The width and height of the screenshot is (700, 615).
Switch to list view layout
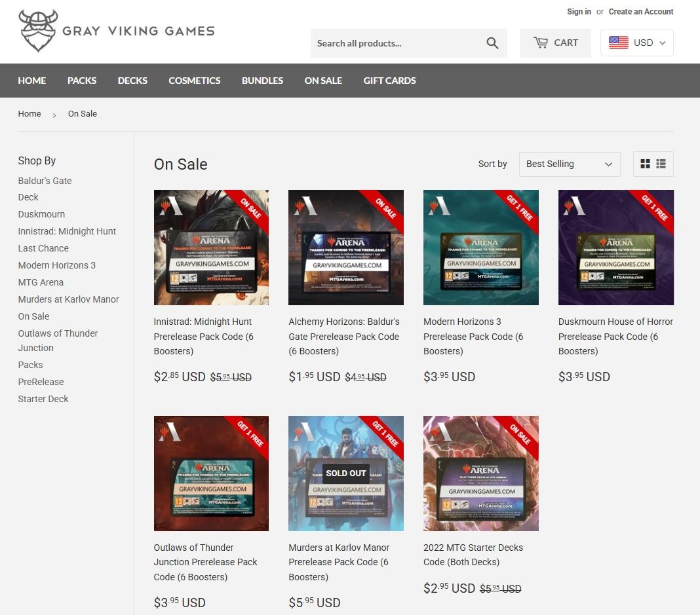point(661,164)
